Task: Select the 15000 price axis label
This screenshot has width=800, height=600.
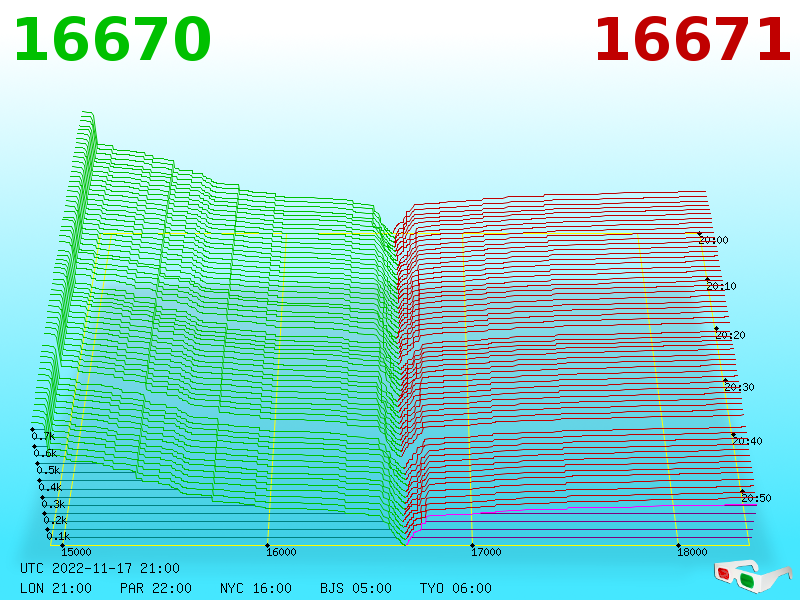Action: pyautogui.click(x=76, y=552)
